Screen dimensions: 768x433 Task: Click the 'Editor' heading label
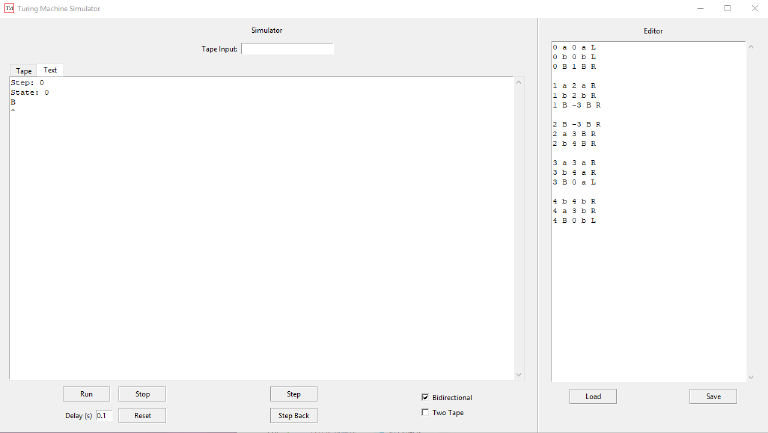(653, 31)
